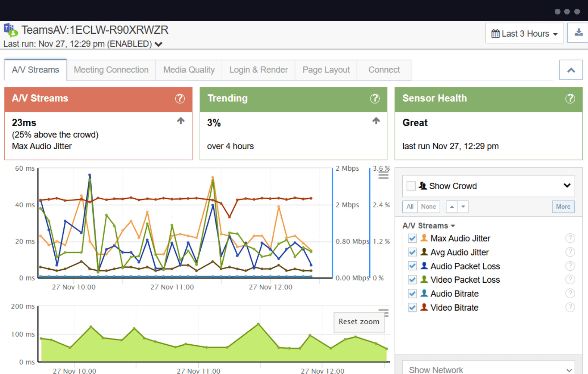Enable the Show Crowd checkbox
This screenshot has height=374, width=588.
[411, 186]
